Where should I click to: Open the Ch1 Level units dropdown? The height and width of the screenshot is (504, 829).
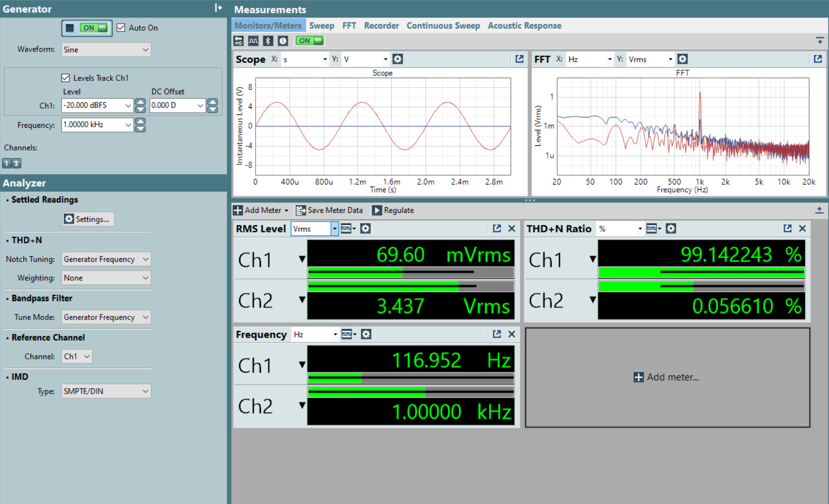click(128, 105)
